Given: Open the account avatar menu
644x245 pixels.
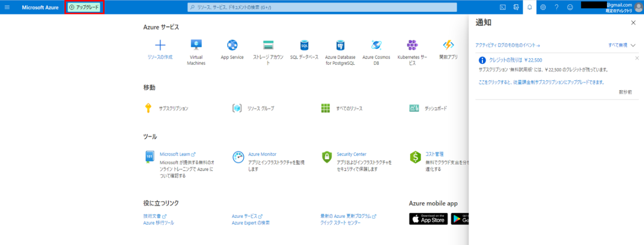Looking at the screenshot, I should point(639,8).
